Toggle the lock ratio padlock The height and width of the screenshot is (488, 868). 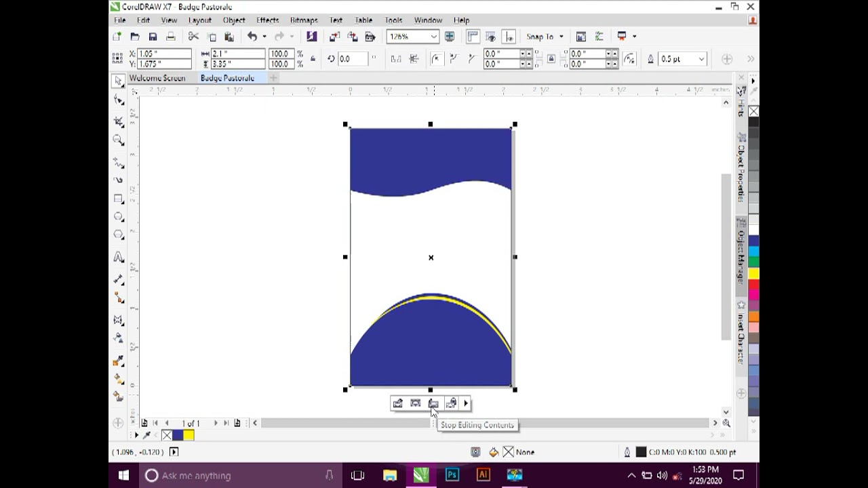tap(313, 59)
